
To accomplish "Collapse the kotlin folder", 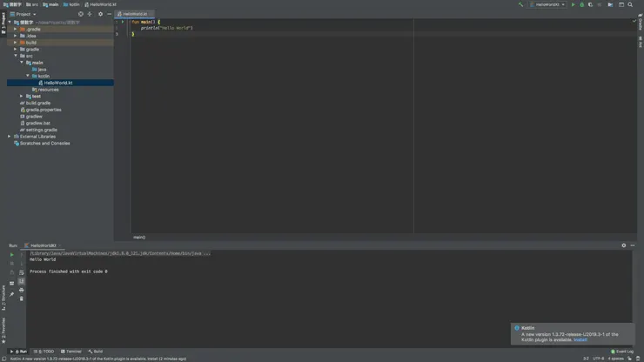I will 28,76.
